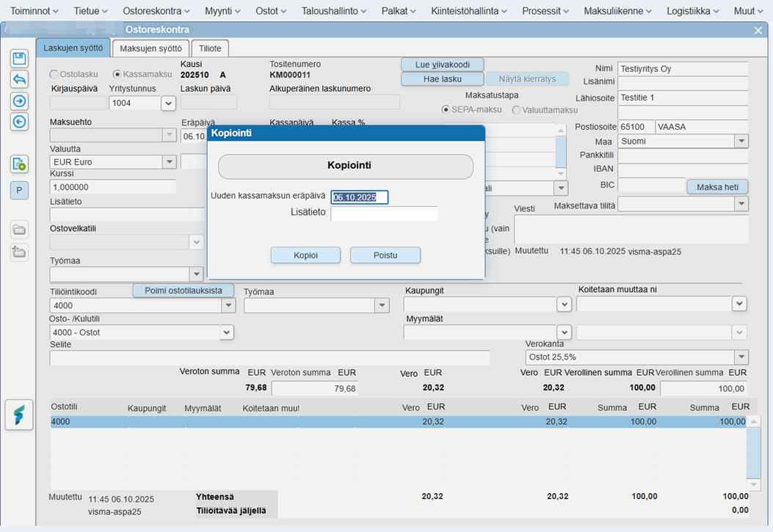Click the previous record left-arrow icon
Viewport: 773px width, 532px height.
click(x=20, y=122)
